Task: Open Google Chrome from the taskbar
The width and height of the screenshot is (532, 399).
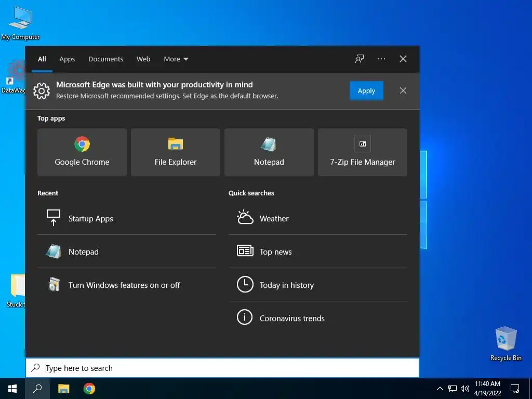Action: (89, 389)
